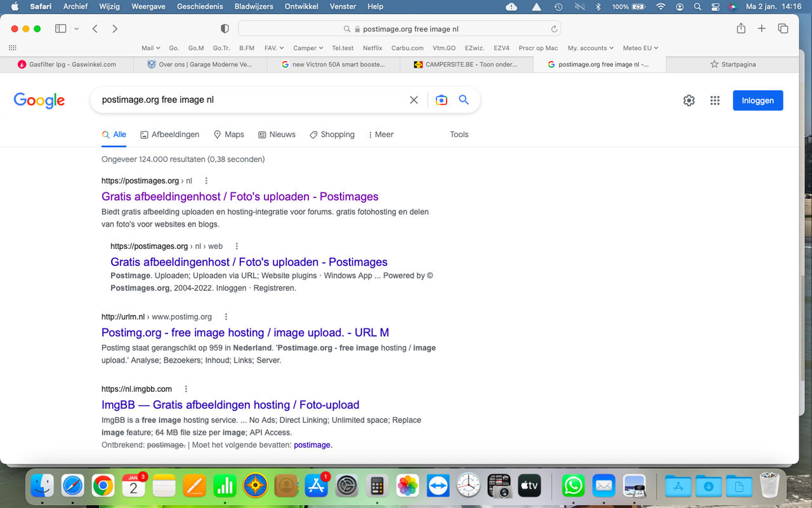Select the Shopping search filter

coord(332,135)
